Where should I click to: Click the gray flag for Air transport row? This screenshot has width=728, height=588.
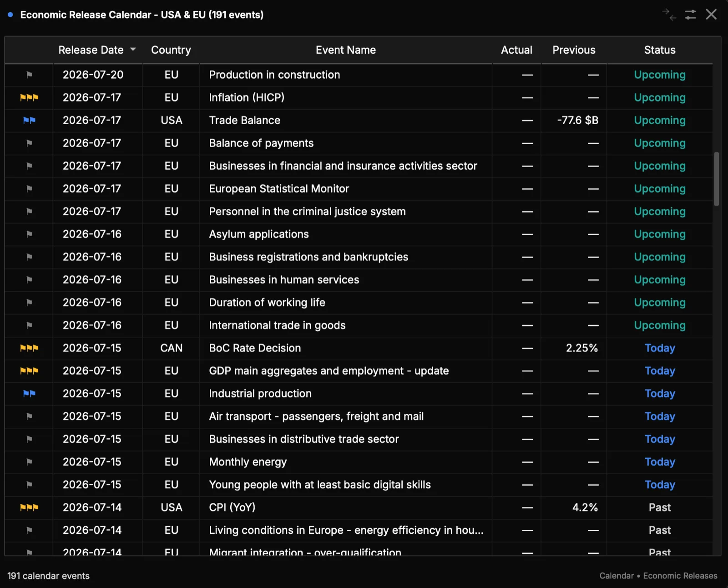pos(29,416)
